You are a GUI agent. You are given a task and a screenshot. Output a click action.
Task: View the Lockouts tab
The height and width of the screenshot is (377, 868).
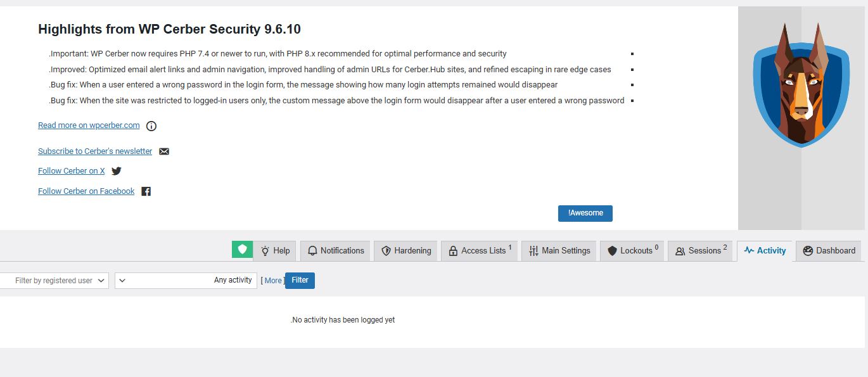tap(632, 251)
